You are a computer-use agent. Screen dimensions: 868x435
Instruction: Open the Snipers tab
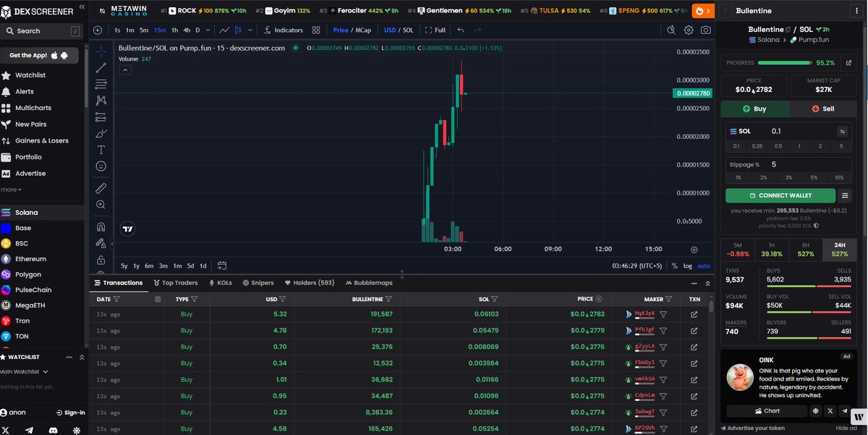pyautogui.click(x=258, y=283)
